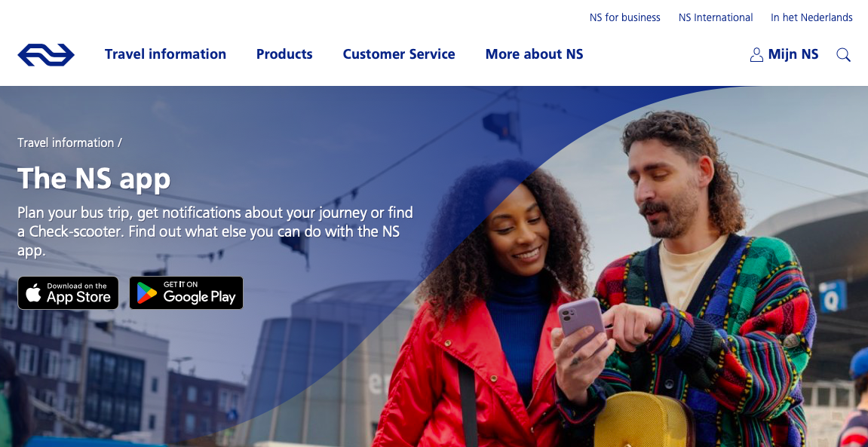Screen dimensions: 868x447
Task: Expand the Customer Service navigation item
Action: tap(399, 54)
